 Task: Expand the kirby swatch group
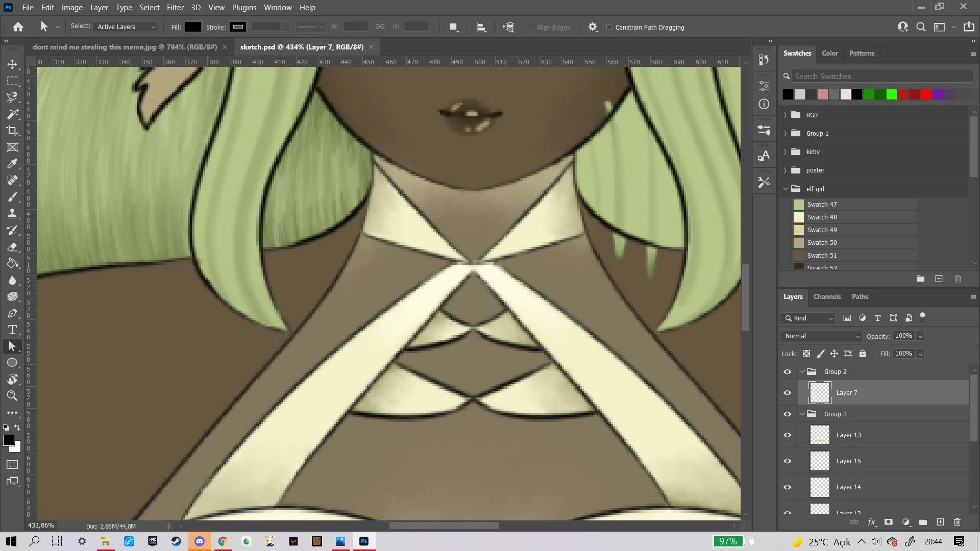tap(785, 152)
